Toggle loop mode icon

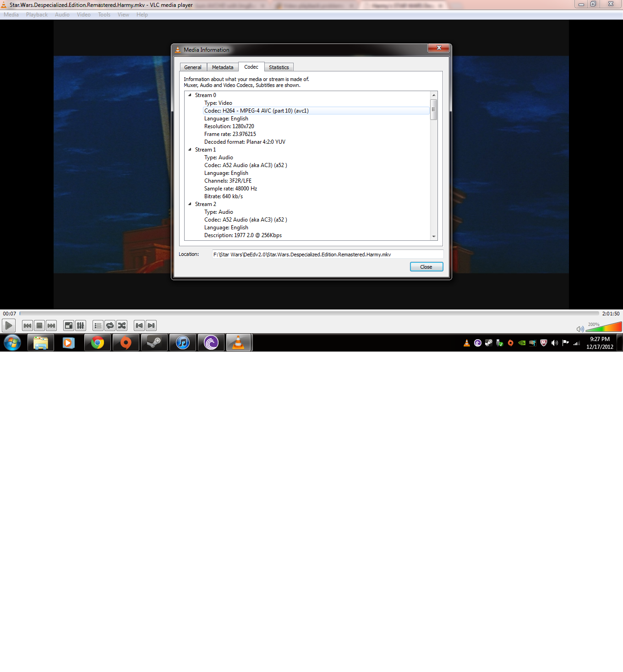110,325
